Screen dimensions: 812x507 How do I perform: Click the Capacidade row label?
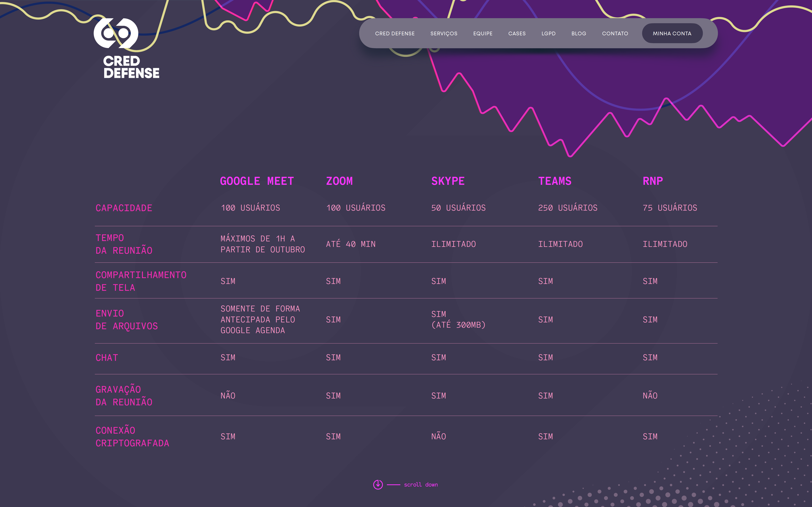point(124,208)
